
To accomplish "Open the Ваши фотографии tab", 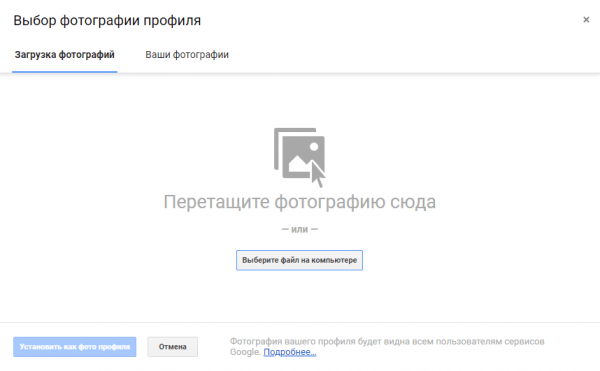I will pyautogui.click(x=187, y=55).
